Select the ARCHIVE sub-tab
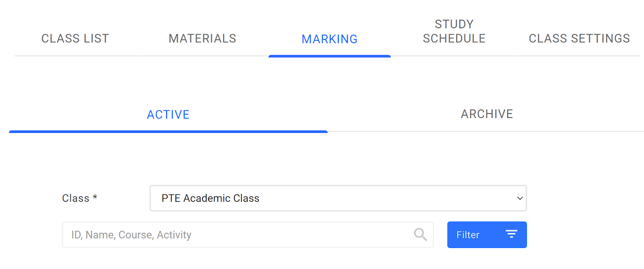 [487, 114]
